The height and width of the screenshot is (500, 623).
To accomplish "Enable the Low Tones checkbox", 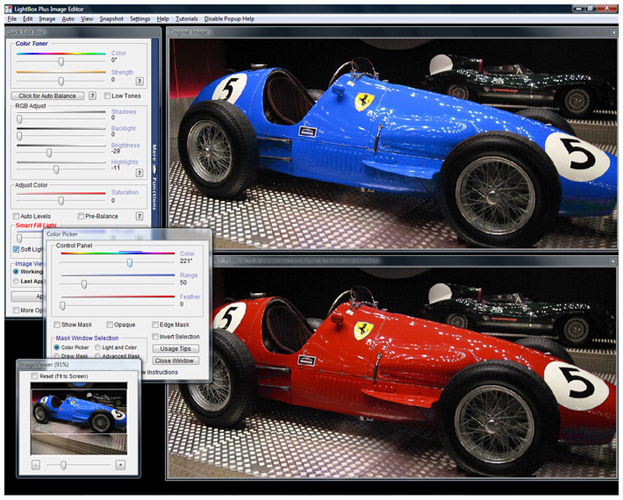I will (x=107, y=96).
